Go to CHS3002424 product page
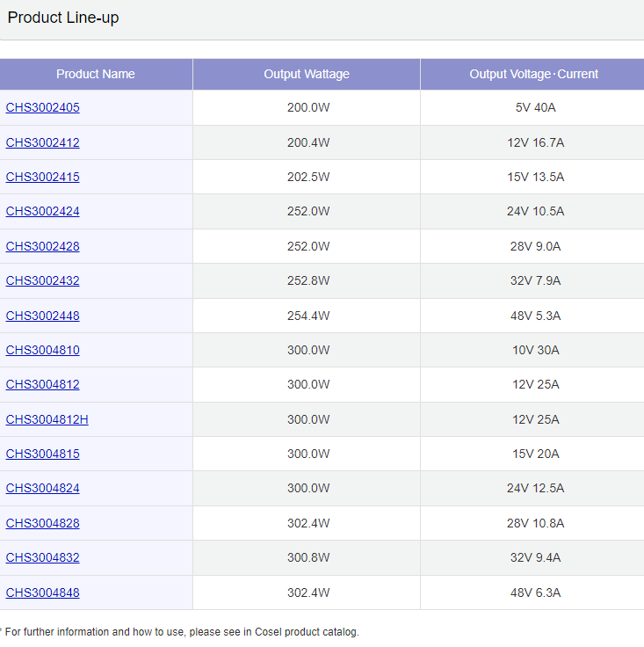The image size is (644, 647). click(x=42, y=212)
